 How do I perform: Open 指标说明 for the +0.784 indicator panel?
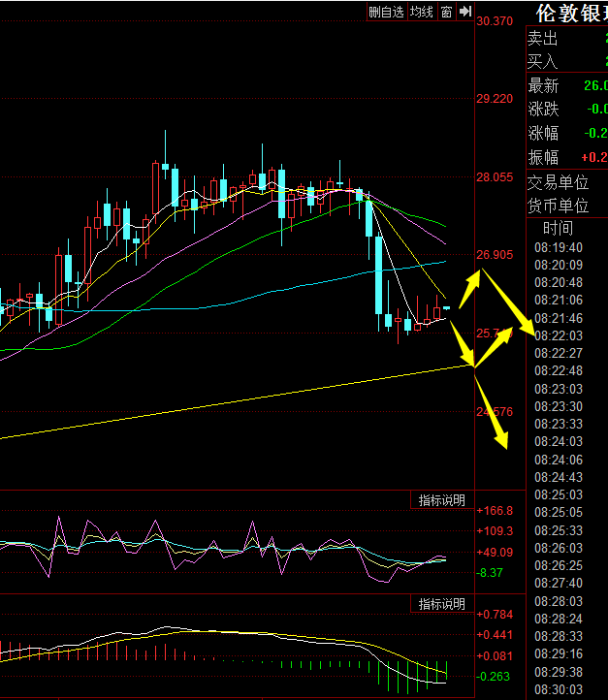coord(442,604)
